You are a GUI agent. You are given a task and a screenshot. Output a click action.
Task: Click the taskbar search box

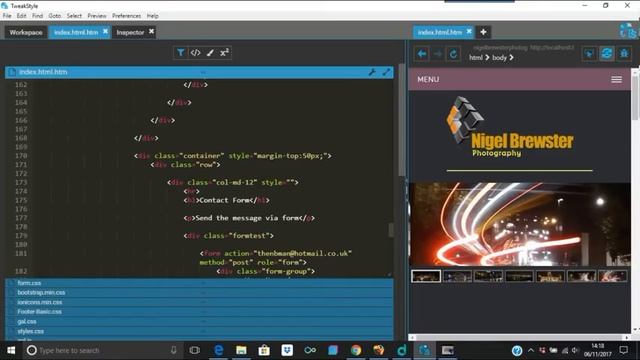(x=102, y=350)
